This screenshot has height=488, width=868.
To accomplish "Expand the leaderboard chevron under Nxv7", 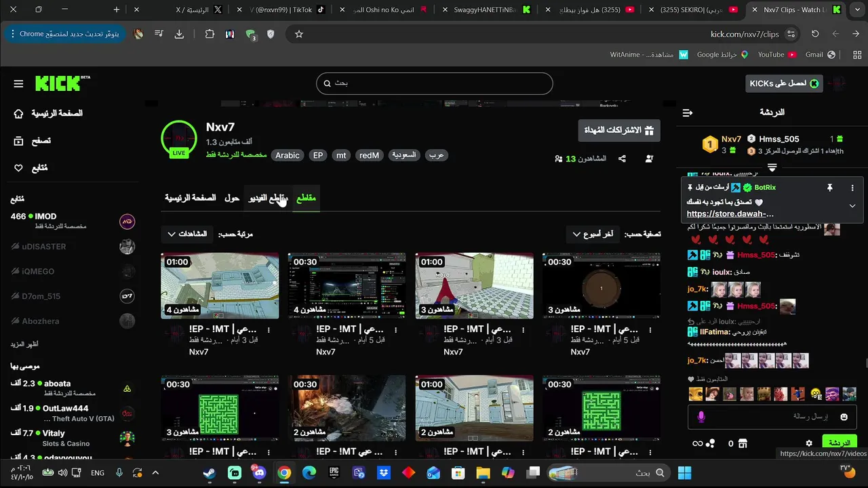I will 772,167.
